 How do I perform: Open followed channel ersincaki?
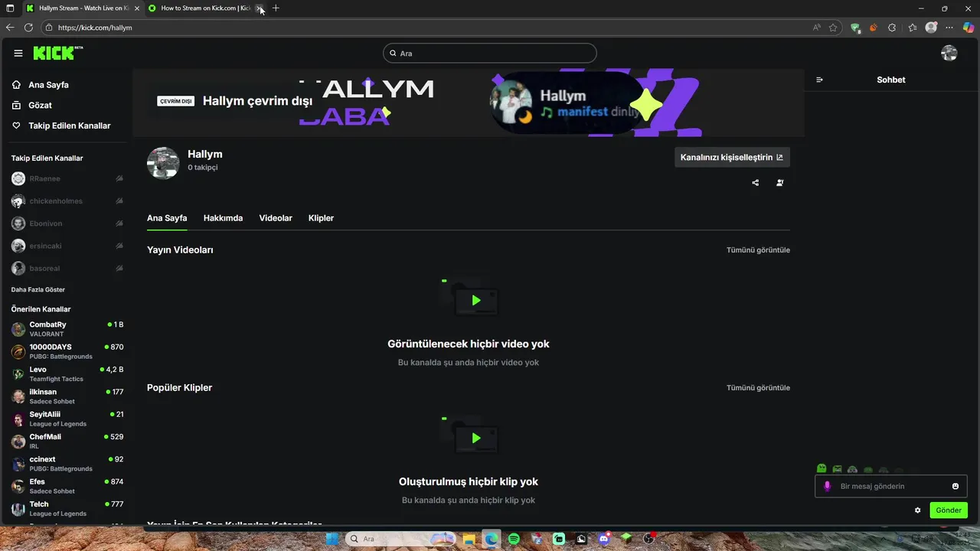tap(67, 246)
